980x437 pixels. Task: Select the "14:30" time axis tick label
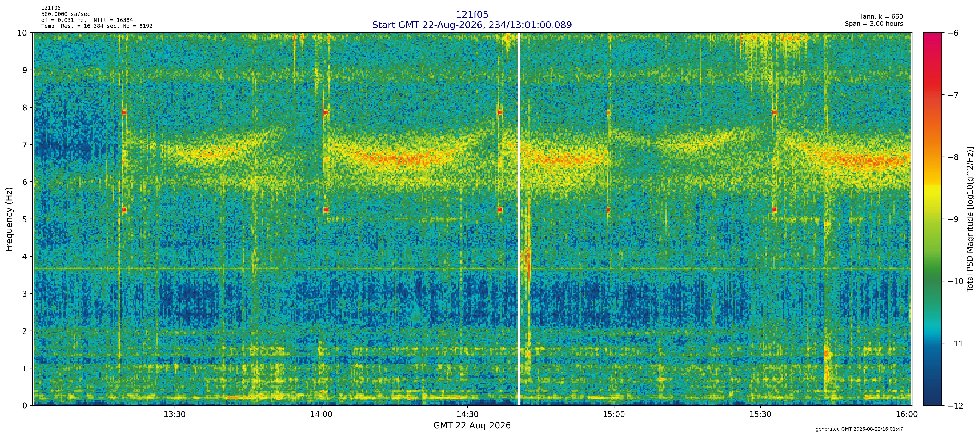click(x=467, y=414)
